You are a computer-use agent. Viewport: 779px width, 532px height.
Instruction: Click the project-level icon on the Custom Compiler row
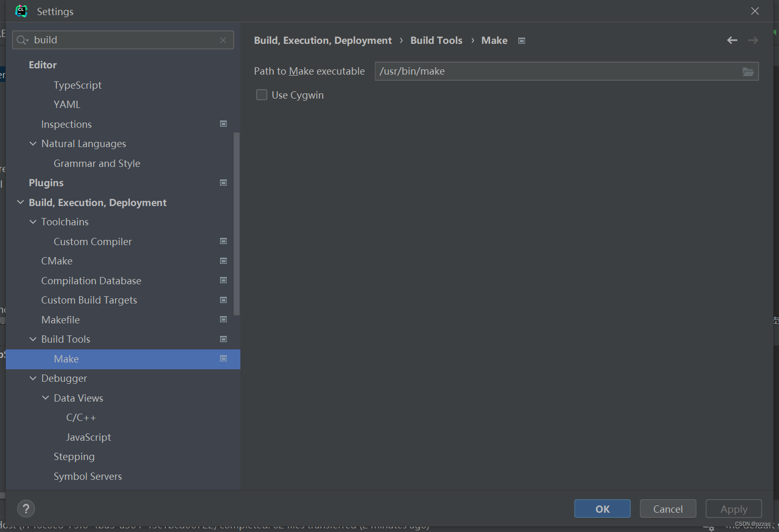point(224,241)
